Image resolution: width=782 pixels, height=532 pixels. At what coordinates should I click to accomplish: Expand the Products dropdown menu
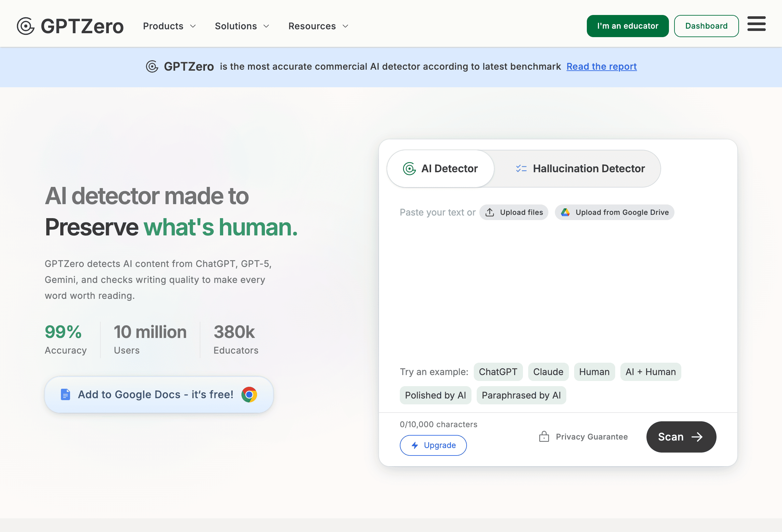(x=169, y=26)
